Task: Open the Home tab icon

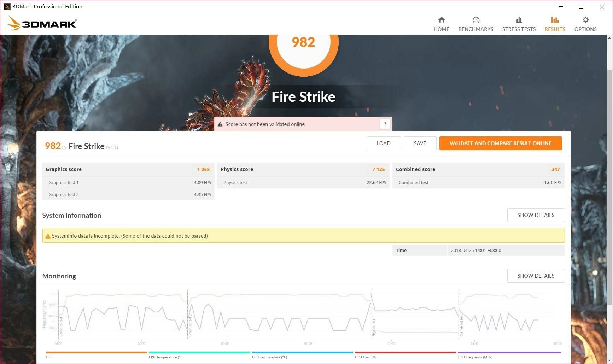Action: 441,20
